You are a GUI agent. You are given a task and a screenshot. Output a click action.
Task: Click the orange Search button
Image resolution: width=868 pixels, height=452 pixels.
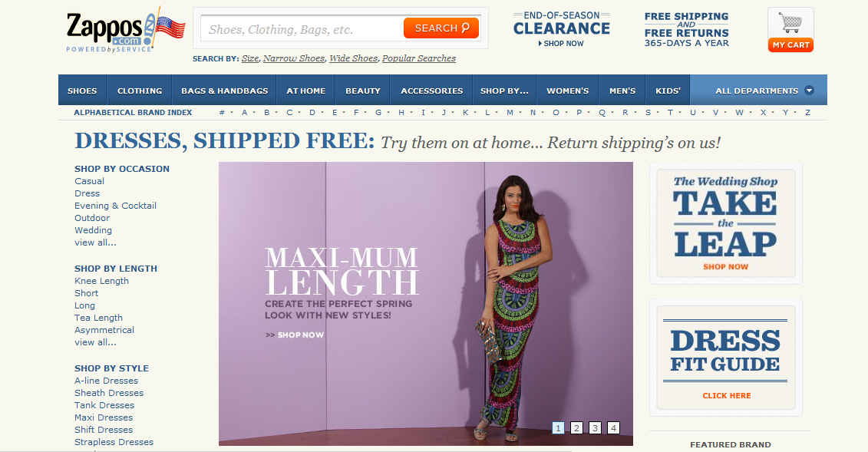pyautogui.click(x=441, y=28)
